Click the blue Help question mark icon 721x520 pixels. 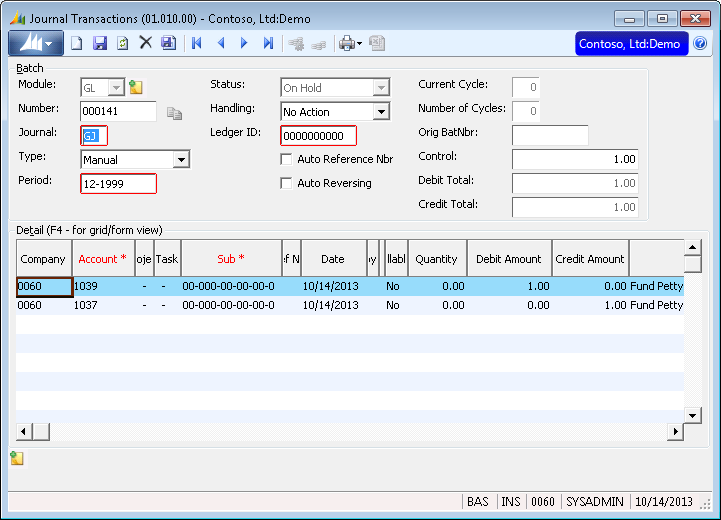click(x=700, y=44)
